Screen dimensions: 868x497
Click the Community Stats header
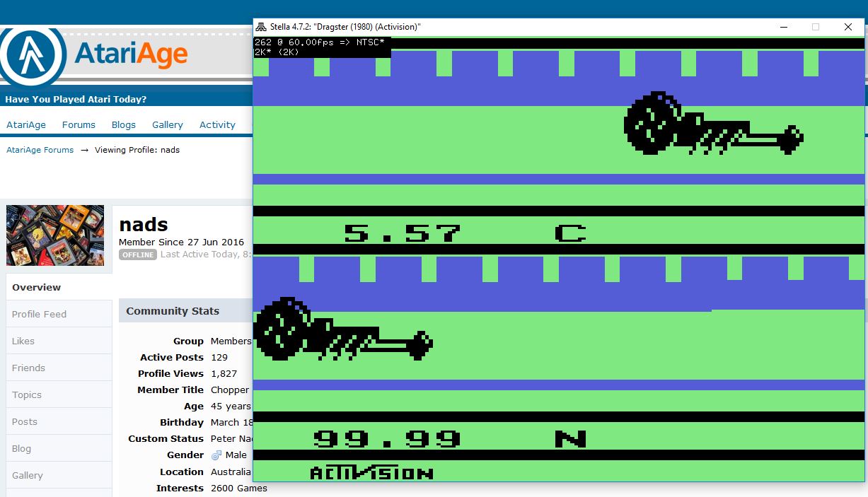pos(173,311)
